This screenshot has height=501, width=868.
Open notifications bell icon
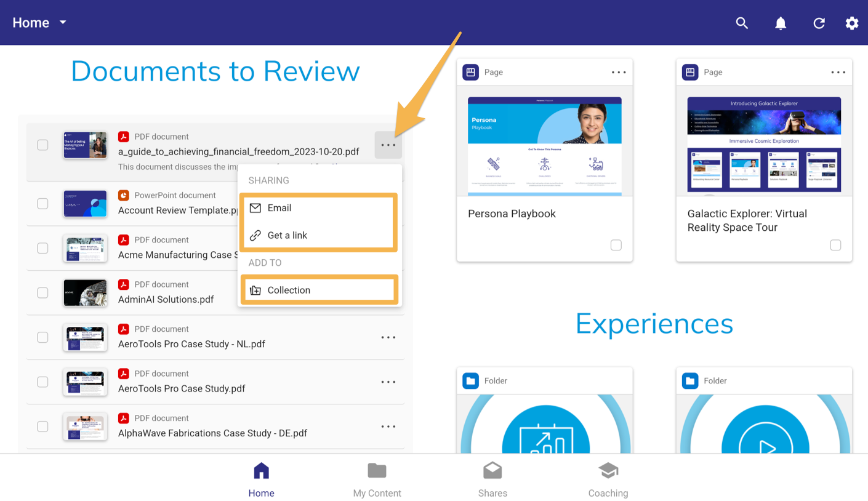coord(781,23)
